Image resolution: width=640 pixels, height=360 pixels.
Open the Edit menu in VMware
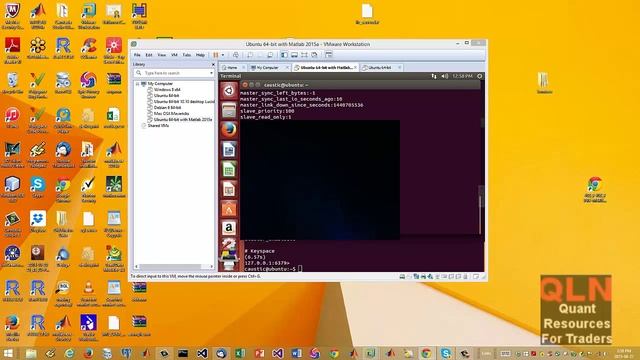coord(149,55)
